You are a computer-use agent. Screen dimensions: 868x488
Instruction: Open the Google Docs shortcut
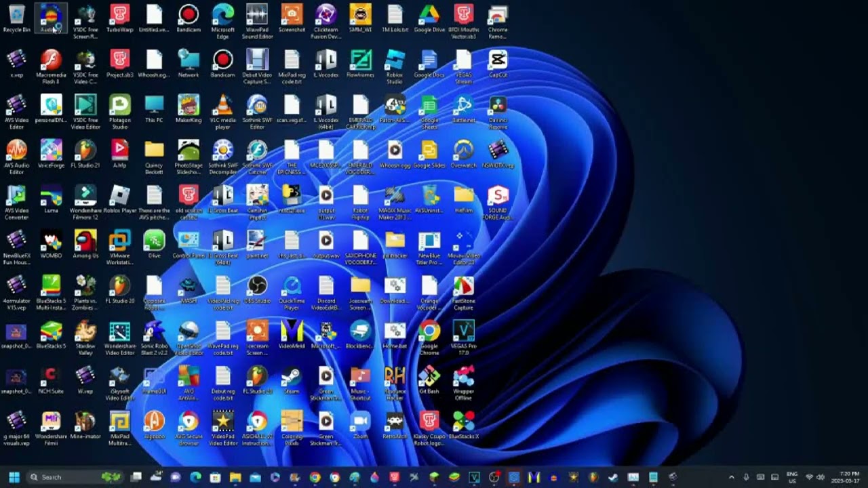coord(429,64)
